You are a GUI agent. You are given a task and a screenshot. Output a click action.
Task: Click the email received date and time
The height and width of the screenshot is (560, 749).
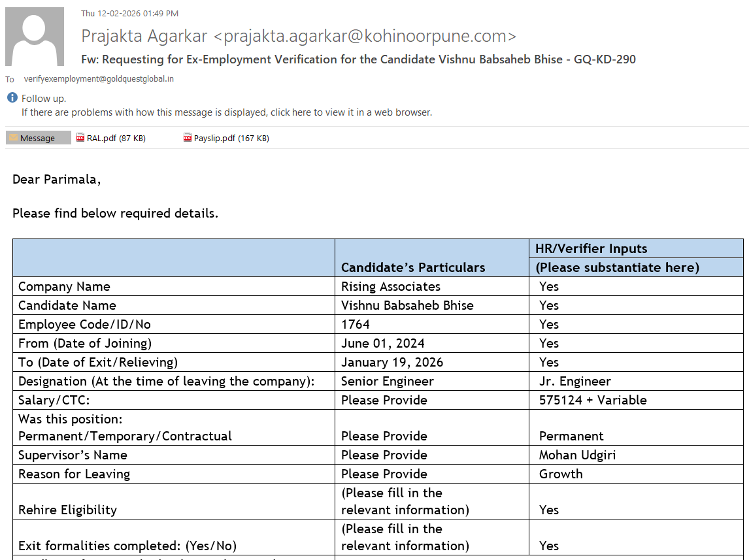129,13
